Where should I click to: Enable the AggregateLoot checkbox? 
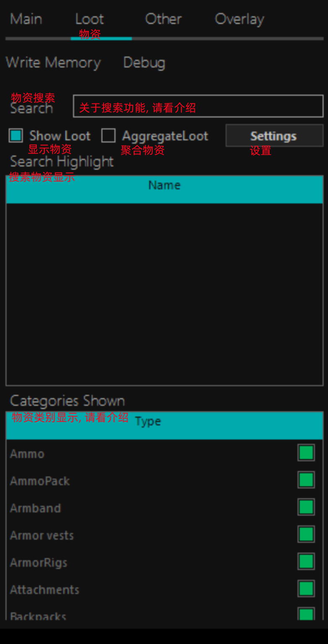108,136
